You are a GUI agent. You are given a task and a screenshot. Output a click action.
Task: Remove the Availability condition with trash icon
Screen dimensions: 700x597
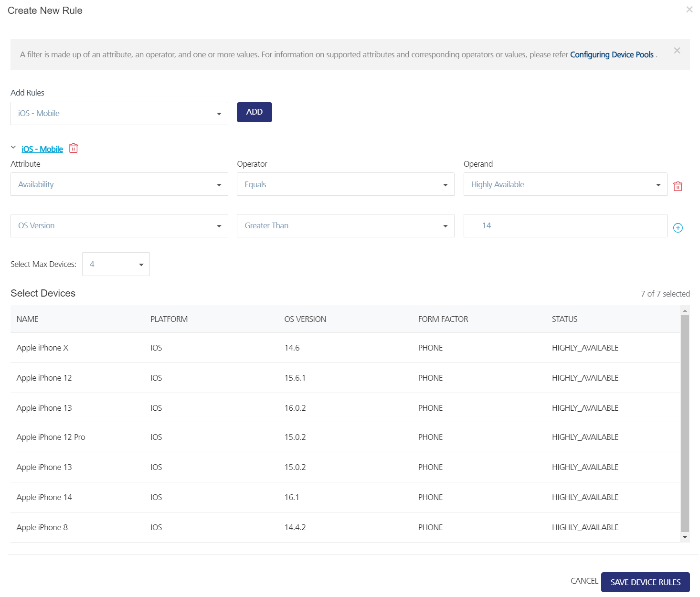pyautogui.click(x=678, y=186)
